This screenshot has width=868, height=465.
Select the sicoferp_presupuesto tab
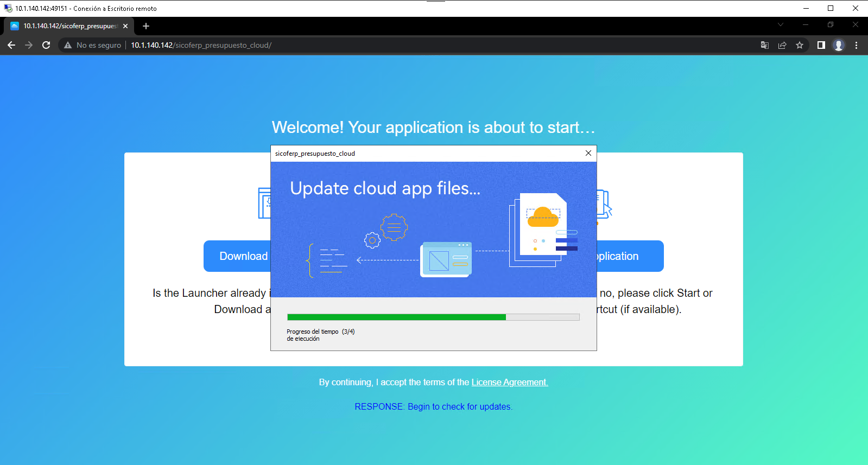click(x=65, y=26)
